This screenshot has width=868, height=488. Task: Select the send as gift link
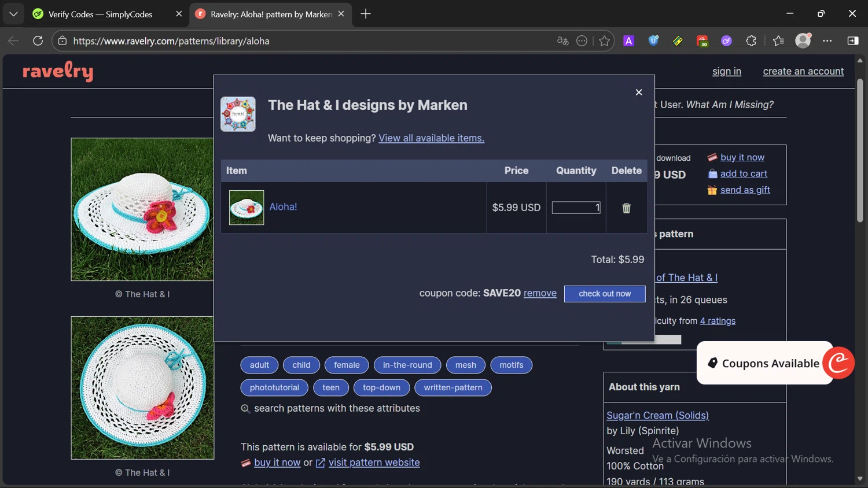(745, 190)
